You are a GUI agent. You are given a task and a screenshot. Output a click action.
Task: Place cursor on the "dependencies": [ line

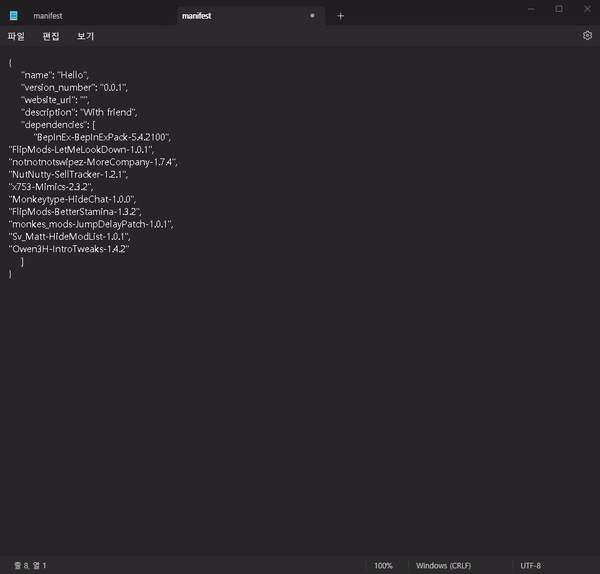(x=58, y=125)
